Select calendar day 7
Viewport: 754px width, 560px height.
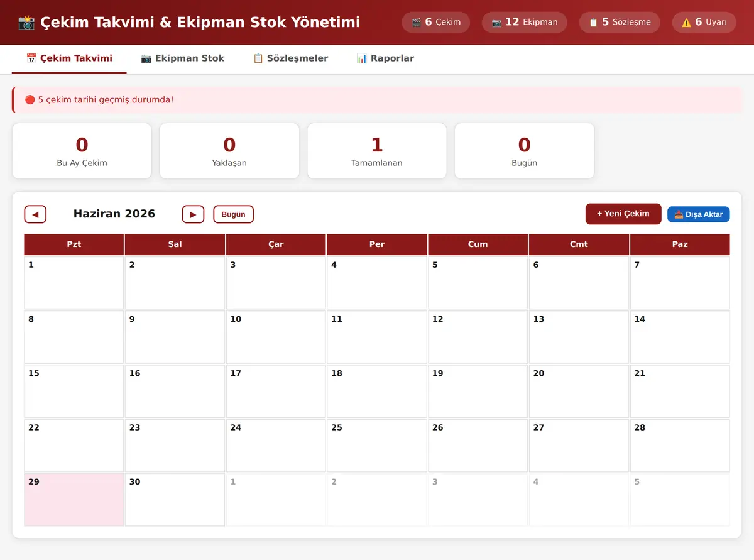[680, 283]
